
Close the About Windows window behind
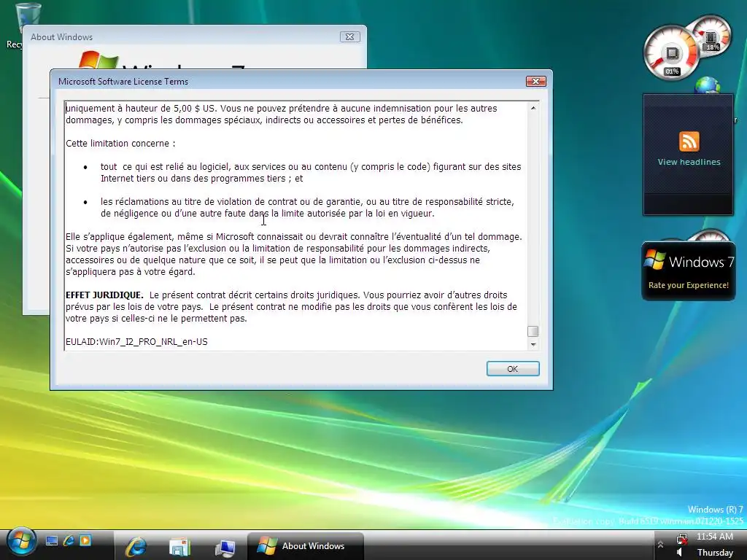pos(349,36)
